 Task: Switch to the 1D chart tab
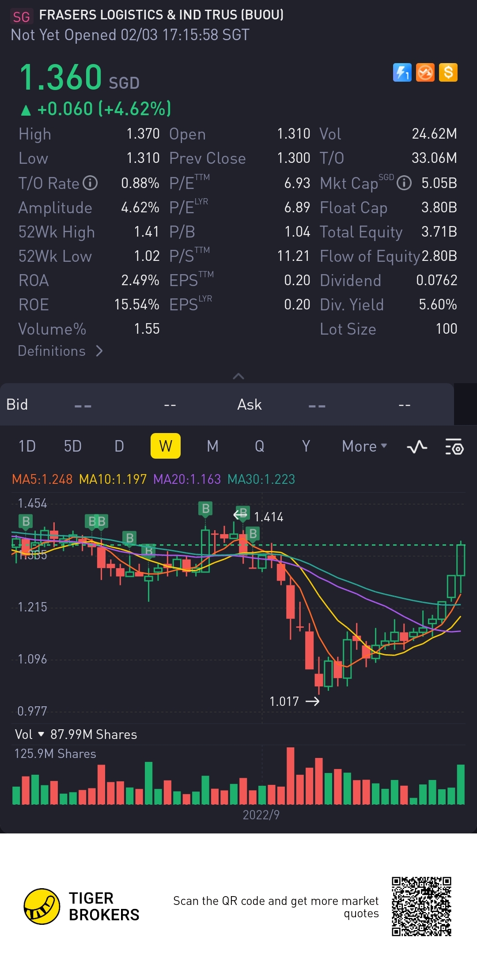click(27, 446)
